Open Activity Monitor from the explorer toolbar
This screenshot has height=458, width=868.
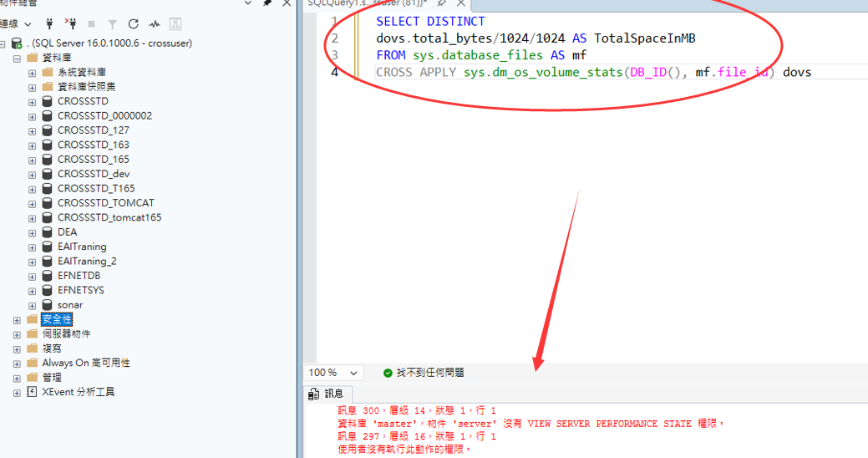coord(155,24)
